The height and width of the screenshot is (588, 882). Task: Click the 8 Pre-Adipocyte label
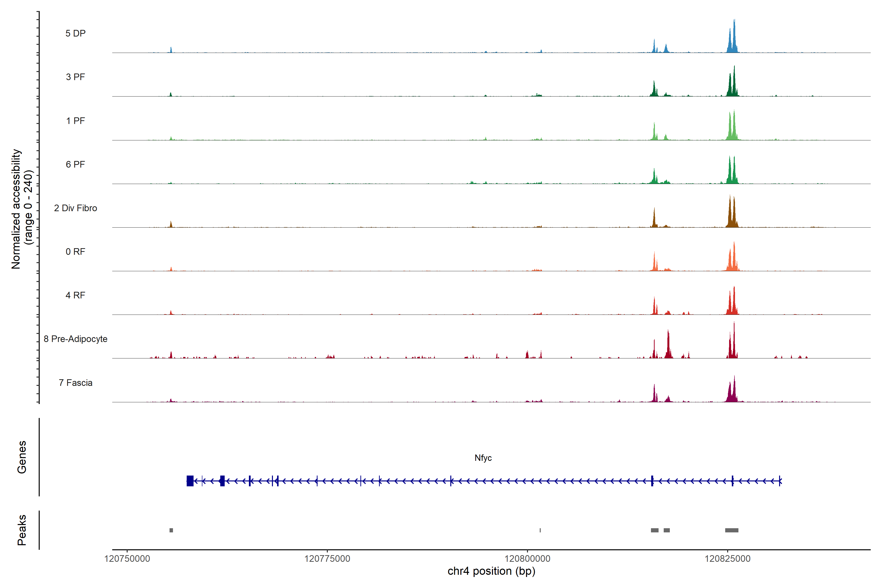point(75,339)
